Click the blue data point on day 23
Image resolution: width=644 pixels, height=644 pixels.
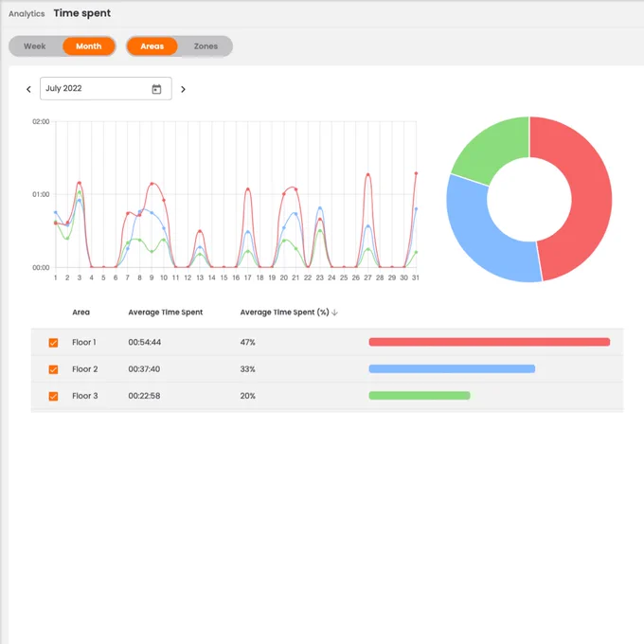[320, 208]
